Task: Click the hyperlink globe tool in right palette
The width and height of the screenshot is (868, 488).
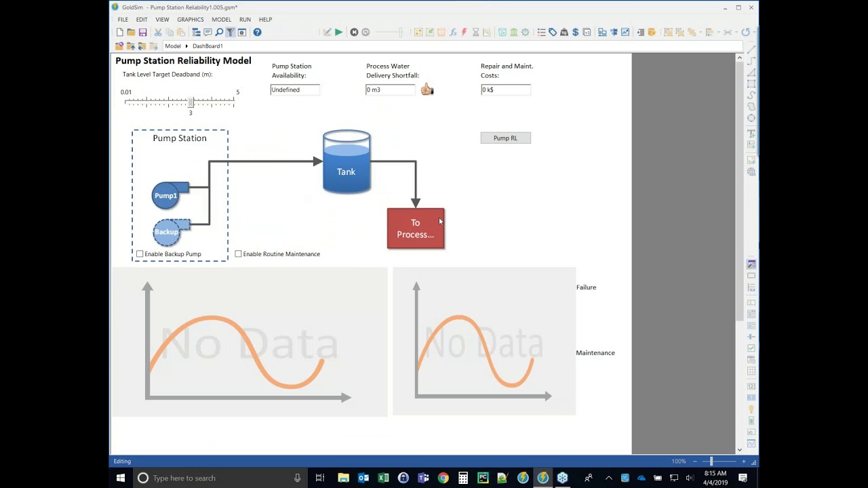Action: point(751,171)
